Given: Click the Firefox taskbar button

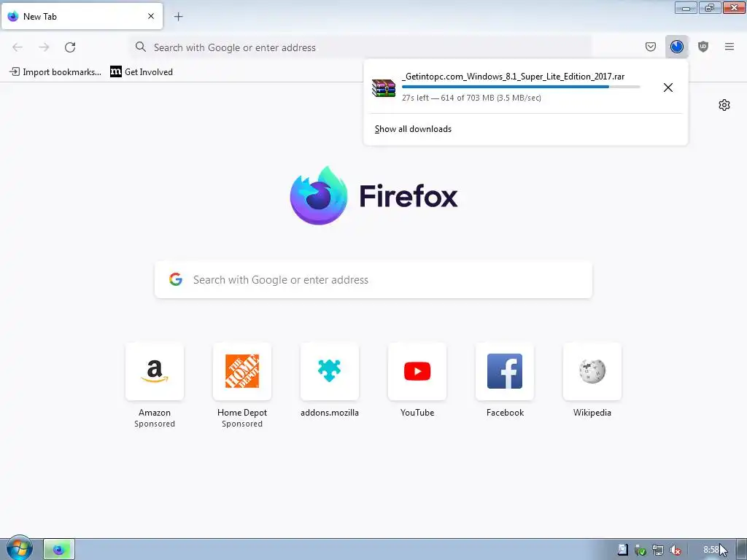Looking at the screenshot, I should click(x=59, y=550).
